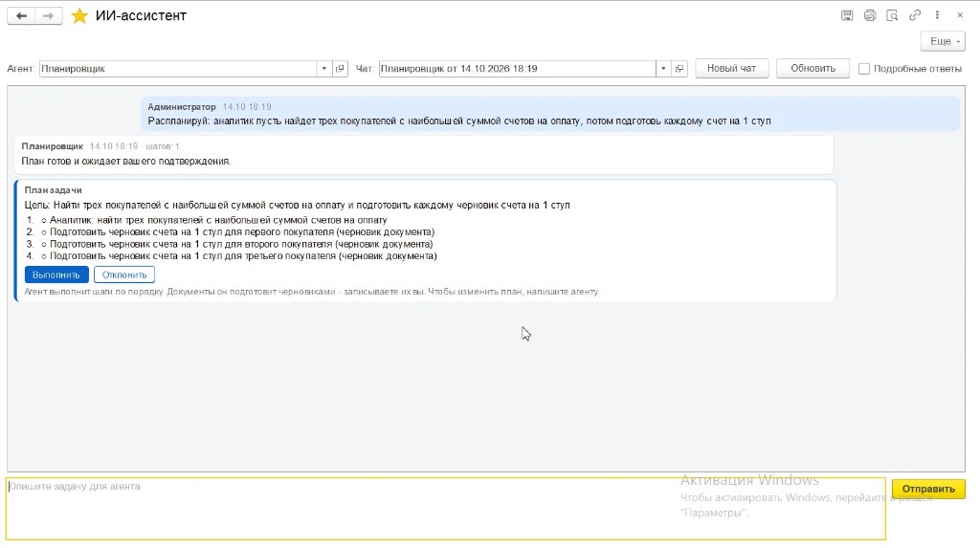
Task: Open the print preview icon
Action: (892, 15)
